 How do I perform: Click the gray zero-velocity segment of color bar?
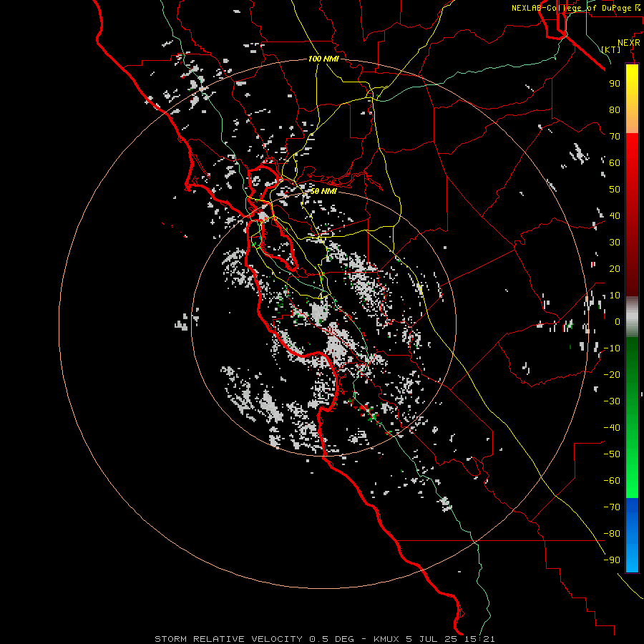pyautogui.click(x=632, y=317)
